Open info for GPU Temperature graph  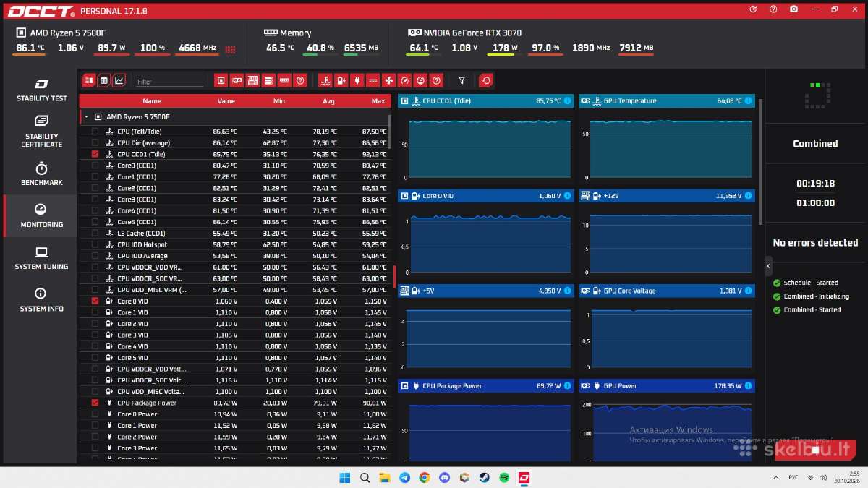(748, 101)
